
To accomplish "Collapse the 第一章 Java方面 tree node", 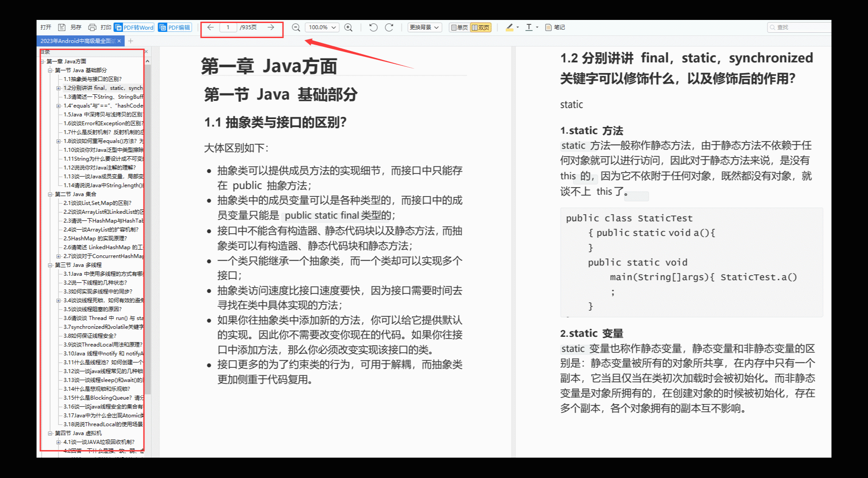I will point(43,62).
